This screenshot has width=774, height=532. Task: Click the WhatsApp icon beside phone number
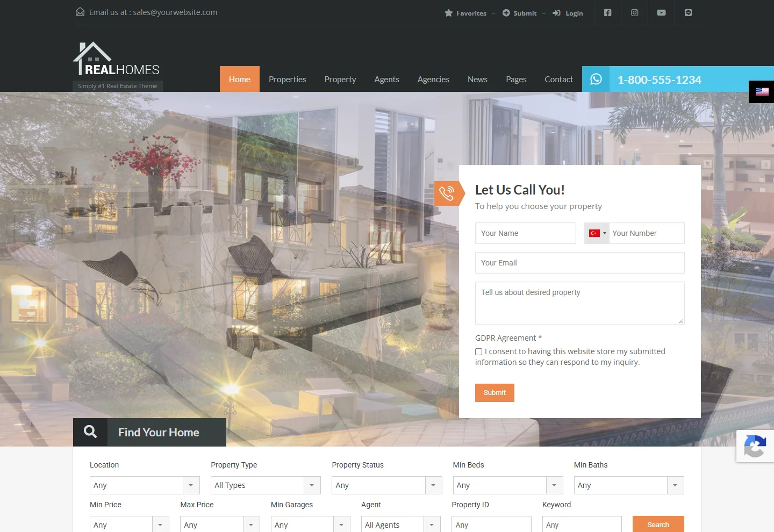596,79
